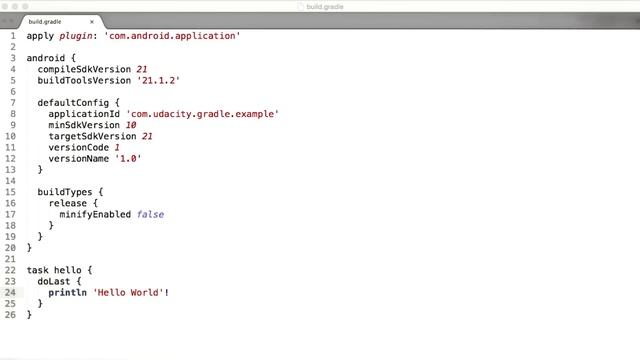Click minifyEnabled on line 17
640x360 pixels.
(x=95, y=214)
